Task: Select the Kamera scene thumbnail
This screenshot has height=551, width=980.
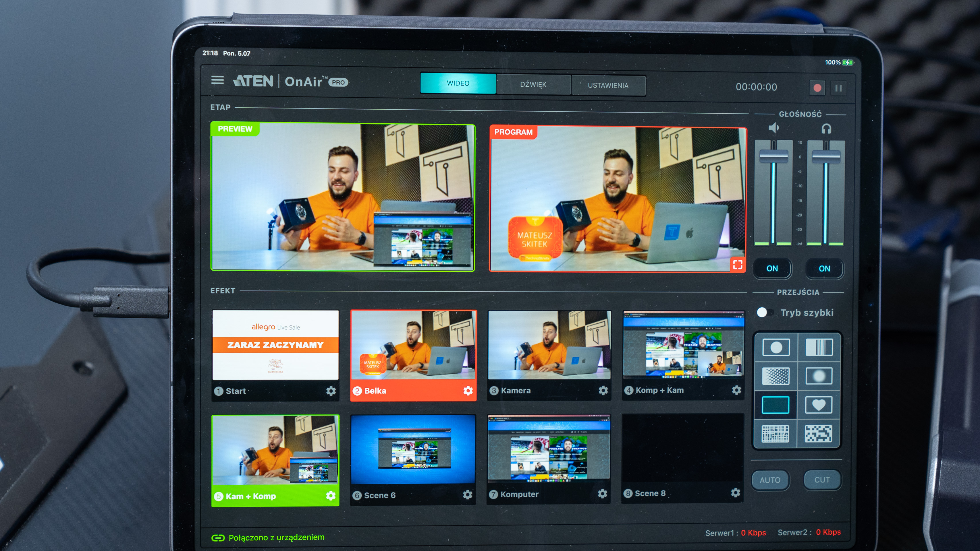Action: tap(549, 345)
